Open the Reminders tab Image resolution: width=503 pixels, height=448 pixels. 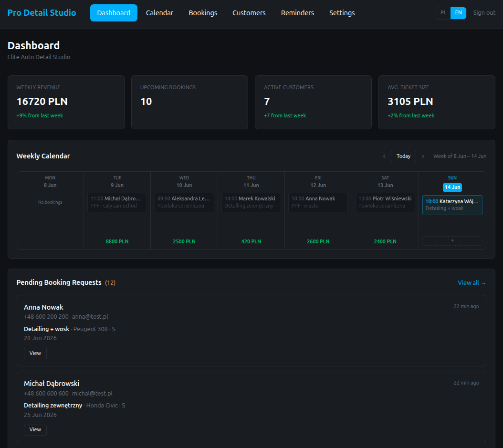(297, 13)
